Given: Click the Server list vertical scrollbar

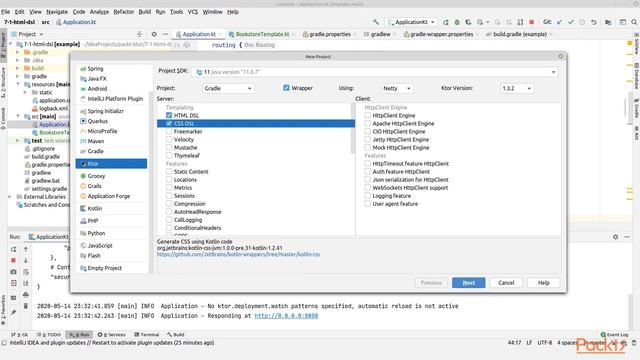Looking at the screenshot, I should (x=353, y=129).
